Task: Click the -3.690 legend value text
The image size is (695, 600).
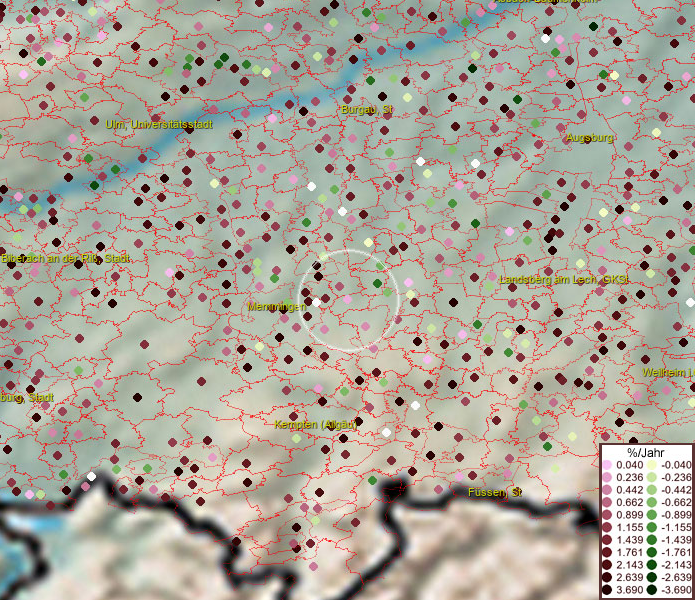Action: (x=676, y=590)
